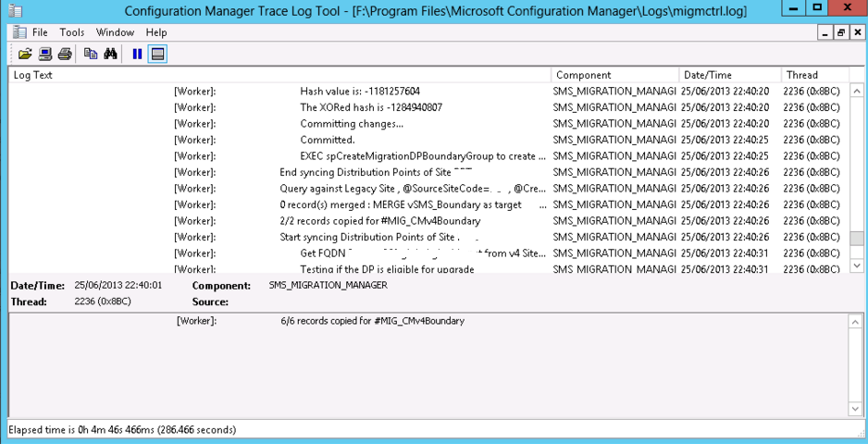The height and width of the screenshot is (444, 868).
Task: Click the 2236 (0x8BC) Thread detail value
Action: (x=103, y=302)
